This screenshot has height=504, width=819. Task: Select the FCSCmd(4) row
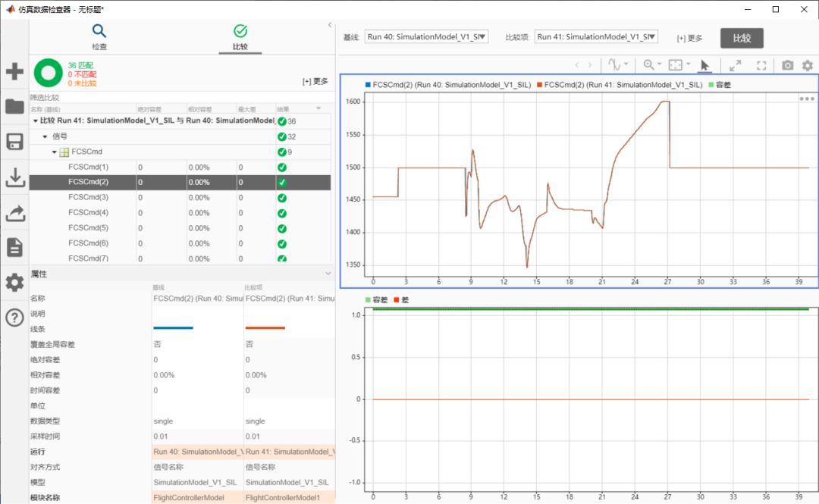pos(180,213)
